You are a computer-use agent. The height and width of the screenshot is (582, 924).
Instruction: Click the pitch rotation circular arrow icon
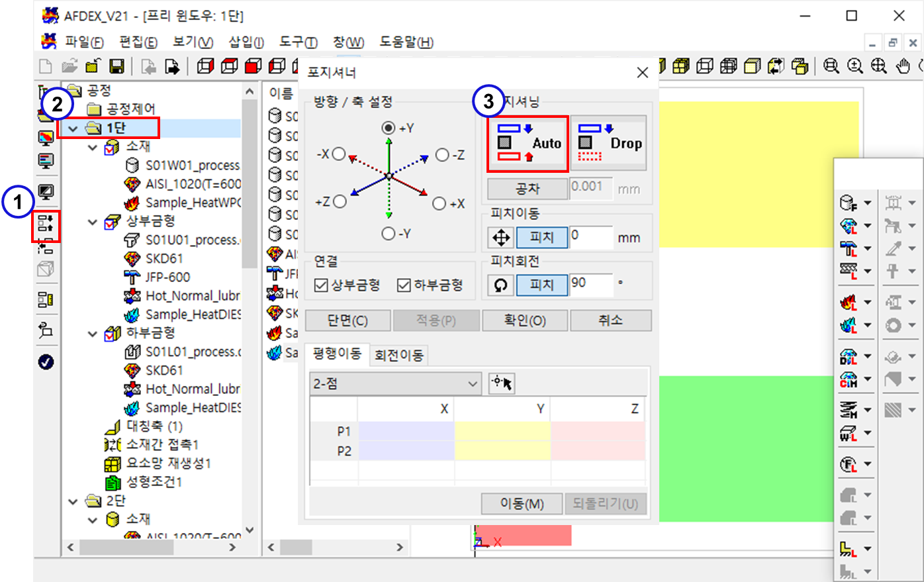pos(501,285)
